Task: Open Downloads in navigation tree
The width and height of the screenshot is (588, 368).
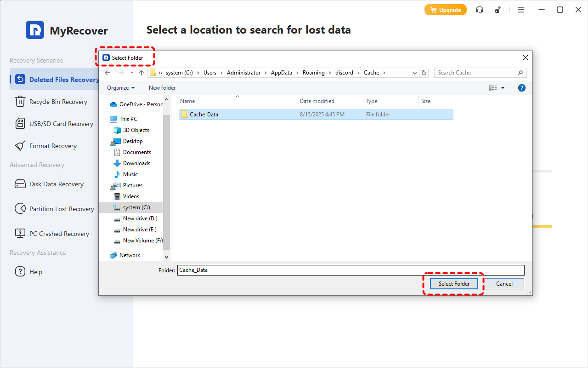Action: click(x=132, y=163)
